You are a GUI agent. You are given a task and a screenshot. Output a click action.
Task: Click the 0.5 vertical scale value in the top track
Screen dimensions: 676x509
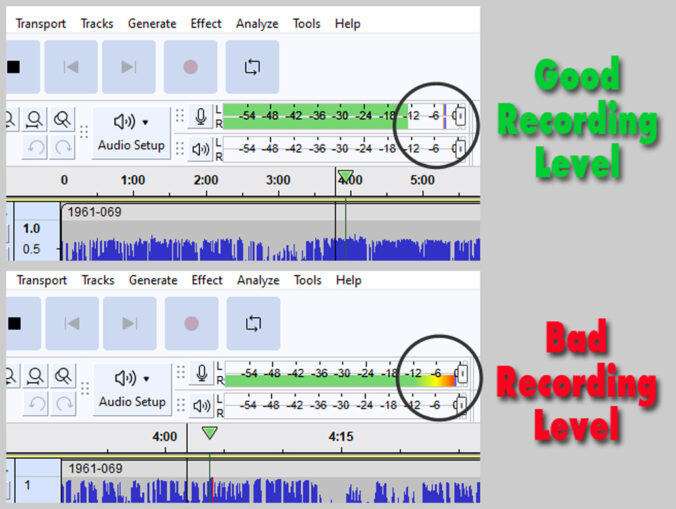pos(31,249)
